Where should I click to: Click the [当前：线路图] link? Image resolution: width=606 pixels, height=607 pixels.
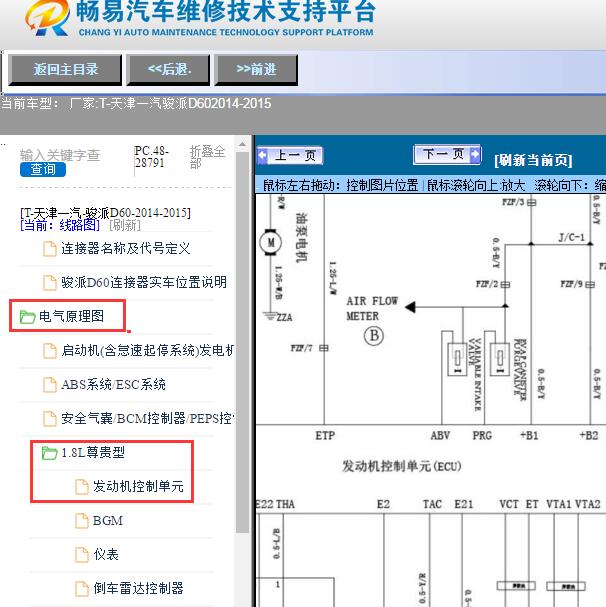60,225
